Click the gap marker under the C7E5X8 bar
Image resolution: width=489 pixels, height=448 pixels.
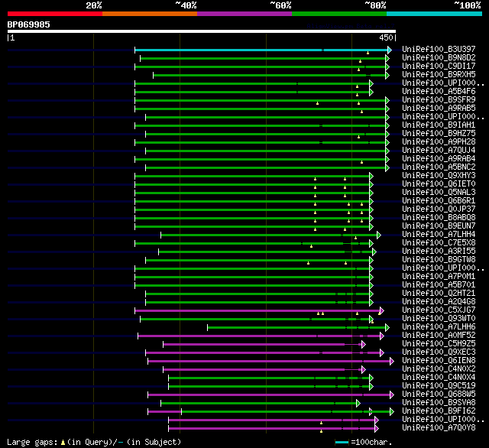(x=311, y=246)
